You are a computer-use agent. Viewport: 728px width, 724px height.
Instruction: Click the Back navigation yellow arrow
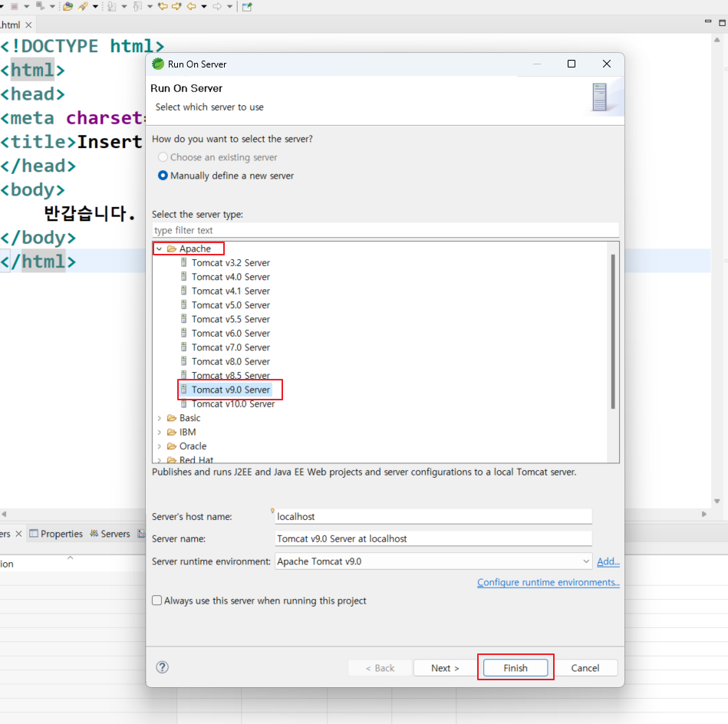[191, 6]
